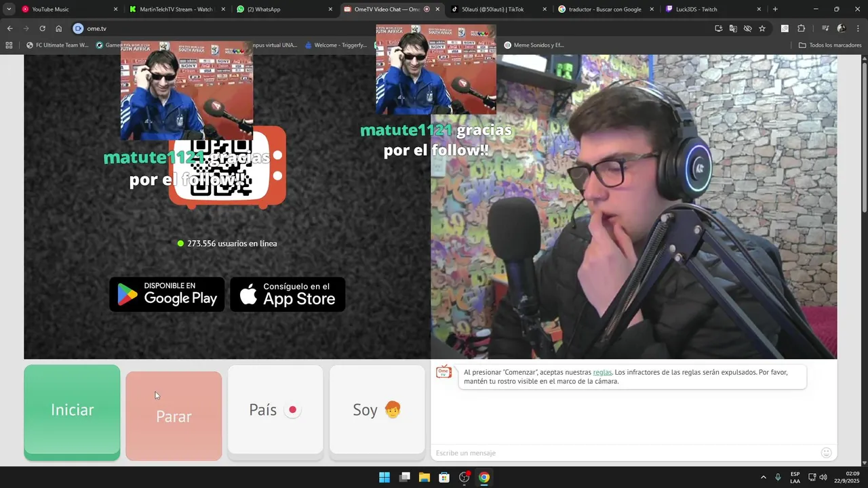Open the apps grid in bookmarks bar
Screen dimensions: 868x488
pyautogui.click(x=9, y=45)
